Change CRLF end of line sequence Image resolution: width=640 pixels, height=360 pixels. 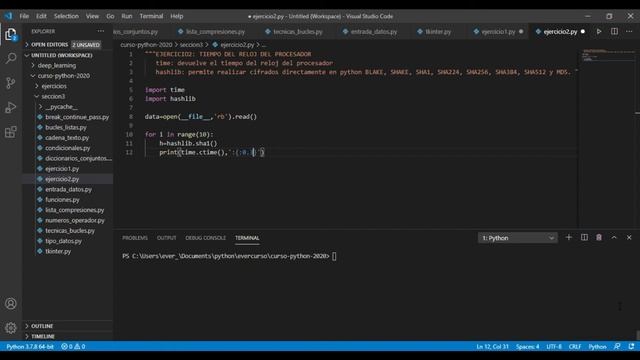575,347
